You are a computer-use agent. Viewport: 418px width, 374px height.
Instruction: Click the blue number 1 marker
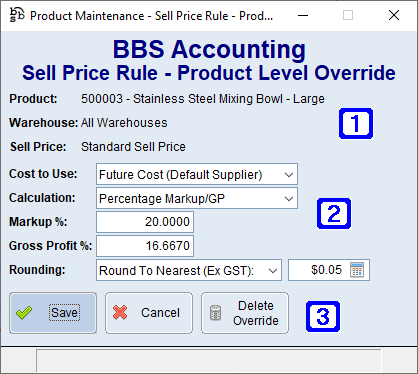tap(356, 123)
